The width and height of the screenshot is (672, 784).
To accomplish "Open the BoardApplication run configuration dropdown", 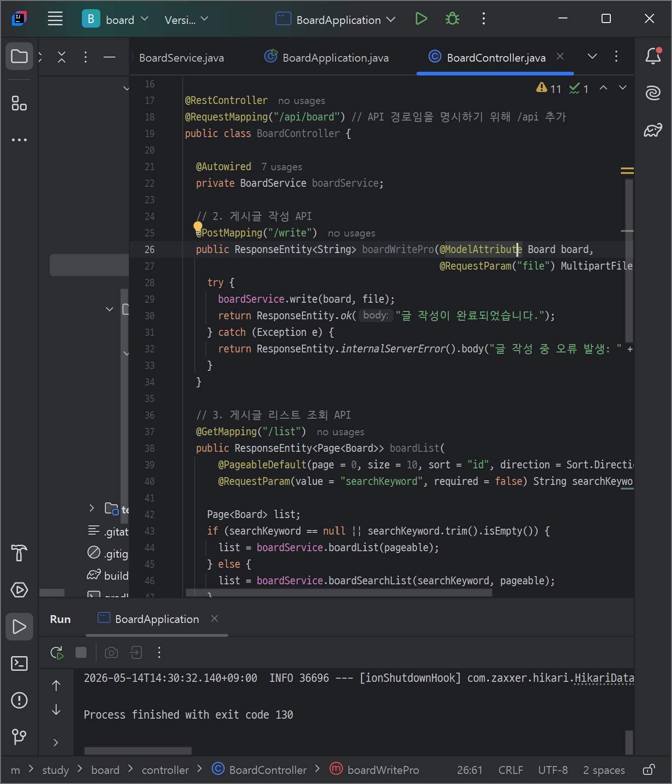I will click(x=336, y=20).
